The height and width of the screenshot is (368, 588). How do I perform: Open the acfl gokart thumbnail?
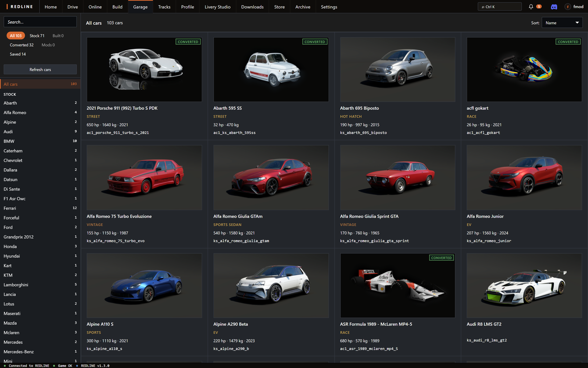point(524,70)
